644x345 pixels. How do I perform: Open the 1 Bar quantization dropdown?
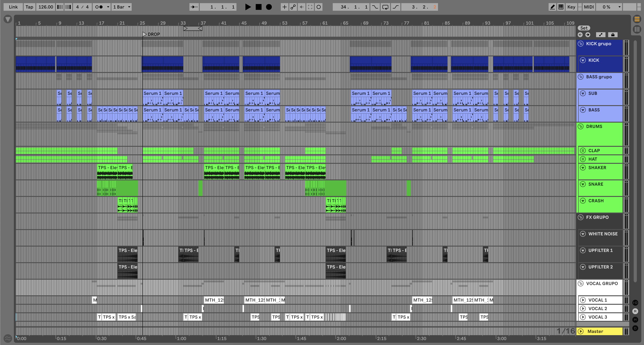pos(122,7)
